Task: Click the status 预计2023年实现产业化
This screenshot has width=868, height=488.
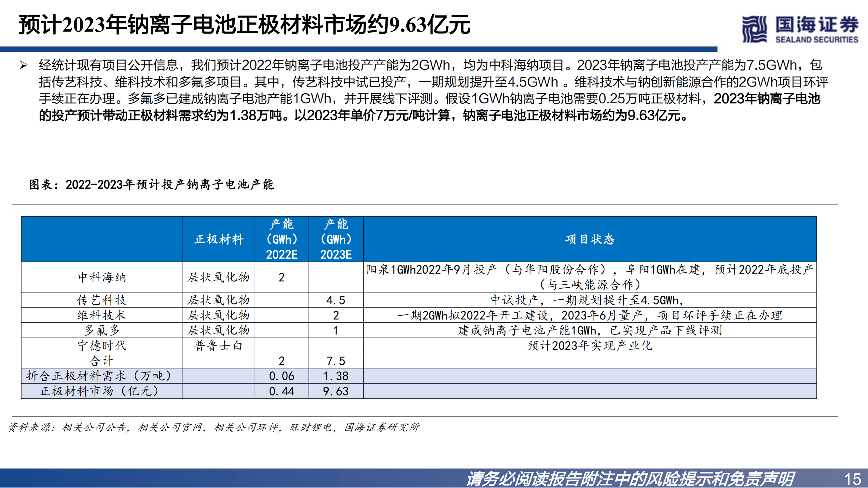Action: 590,346
